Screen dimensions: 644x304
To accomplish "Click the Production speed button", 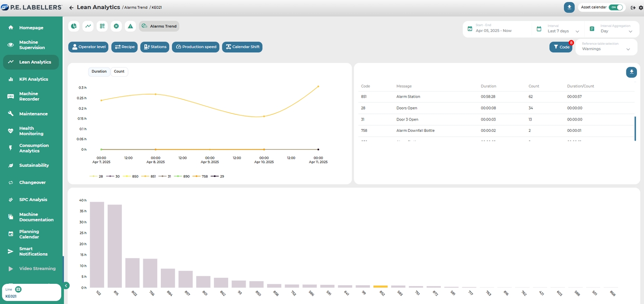I will click(195, 47).
